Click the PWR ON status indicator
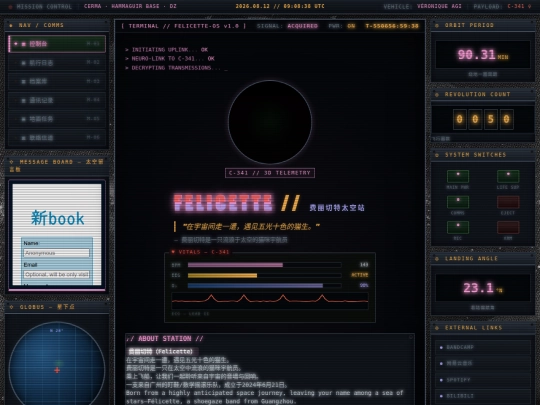Viewport: 540px width, 405px height. coord(351,26)
